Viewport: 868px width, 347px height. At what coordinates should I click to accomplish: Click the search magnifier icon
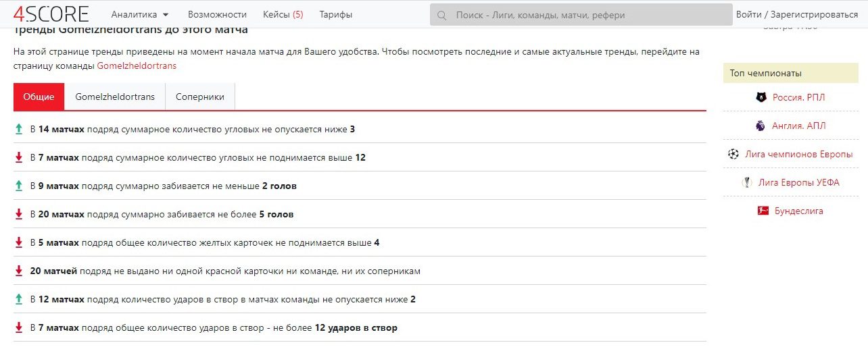coord(442,15)
